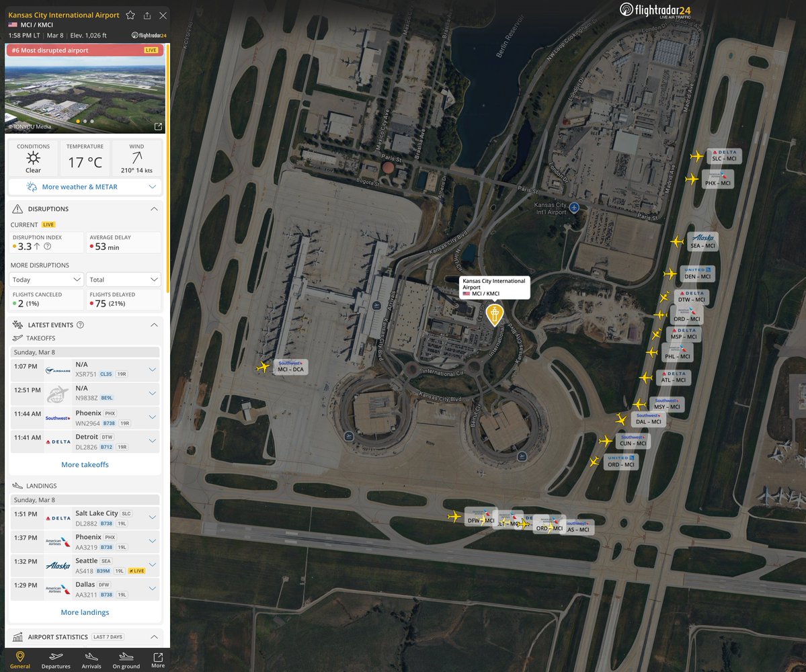This screenshot has height=672, width=806.
Task: Select the DEN – MCI United aircraft
Action: [x=670, y=274]
